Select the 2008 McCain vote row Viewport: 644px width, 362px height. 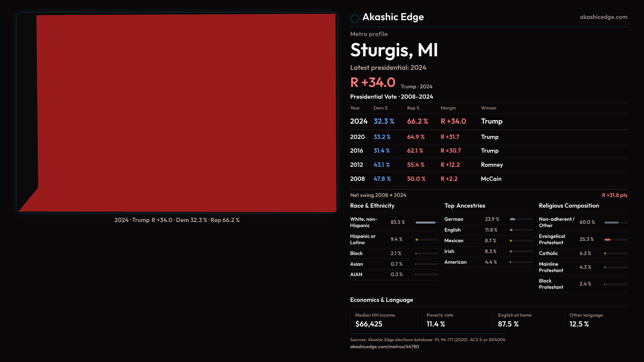(x=488, y=179)
